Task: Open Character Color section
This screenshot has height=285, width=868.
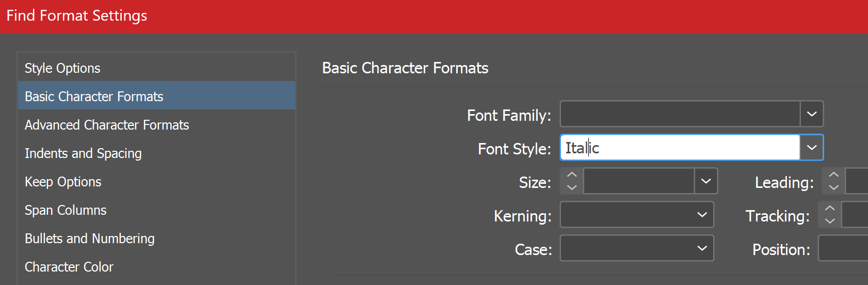Action: click(69, 267)
